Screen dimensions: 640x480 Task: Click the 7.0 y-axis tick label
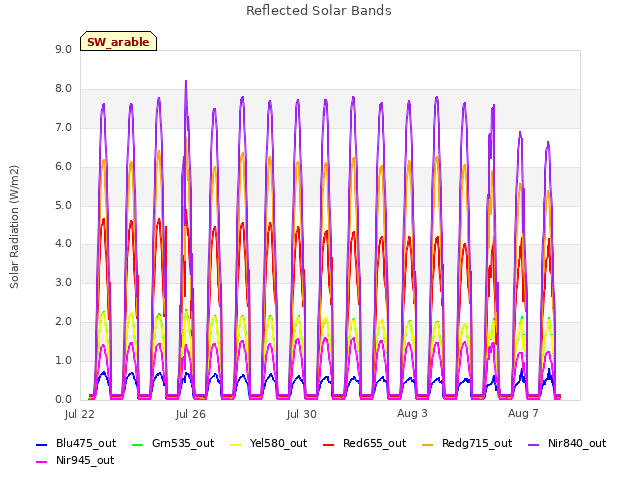coord(63,128)
